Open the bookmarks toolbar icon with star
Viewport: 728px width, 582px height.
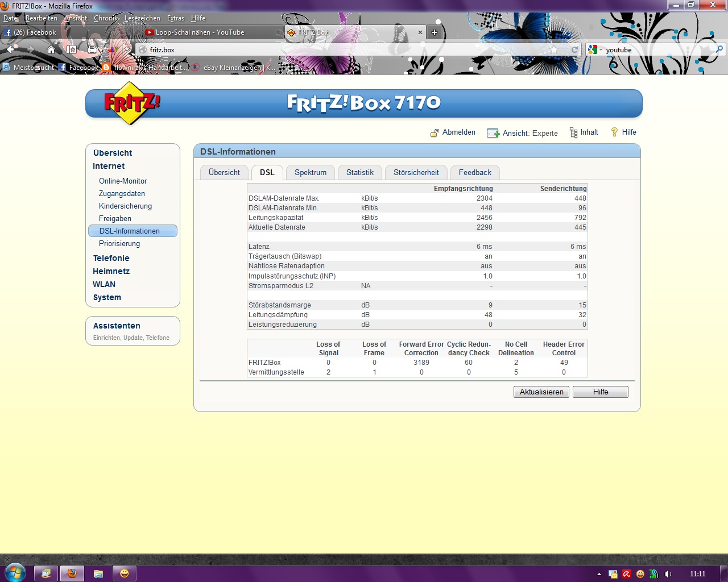pos(72,49)
